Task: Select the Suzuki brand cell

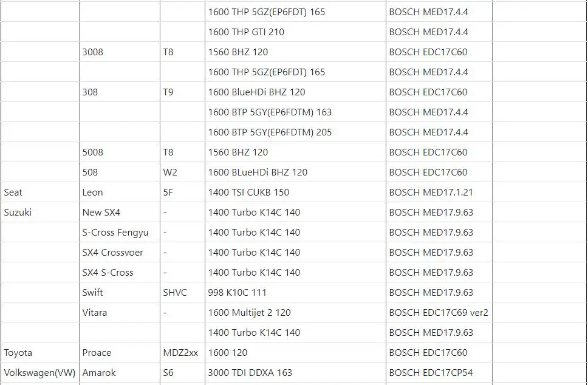Action: (x=39, y=212)
